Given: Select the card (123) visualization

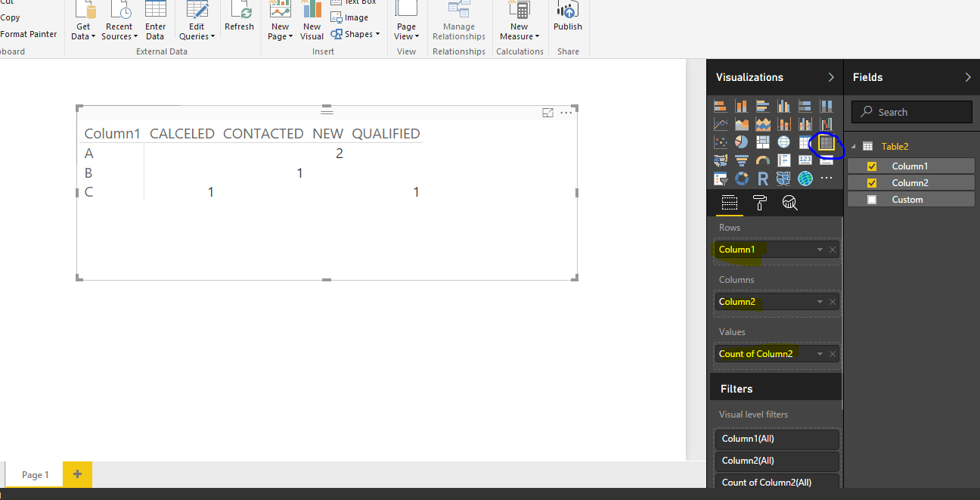Looking at the screenshot, I should pyautogui.click(x=805, y=160).
